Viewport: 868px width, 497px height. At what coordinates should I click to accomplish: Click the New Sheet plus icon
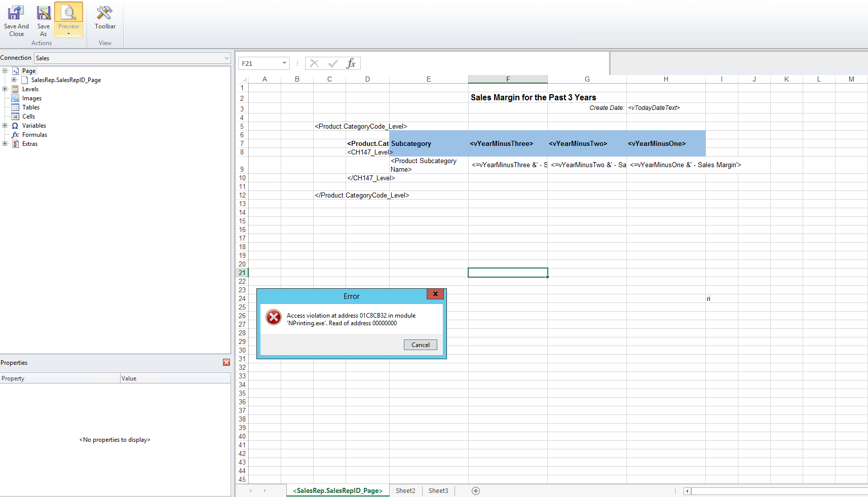[x=476, y=490]
